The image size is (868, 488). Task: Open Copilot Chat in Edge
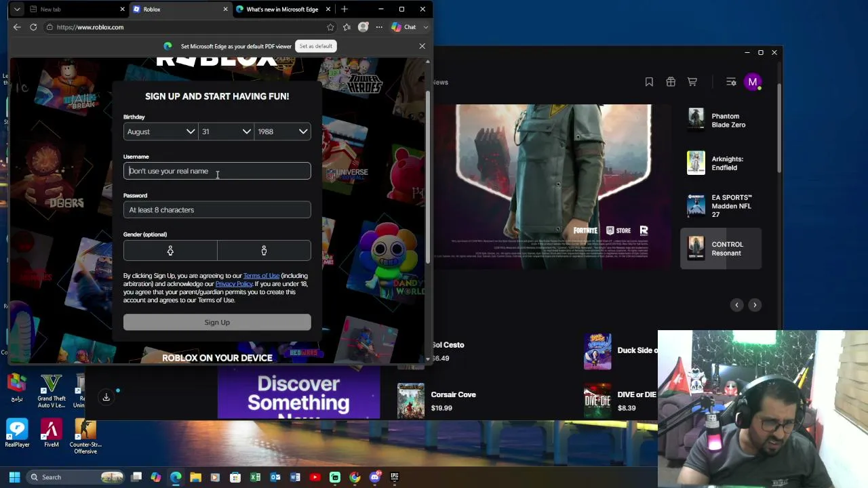point(404,27)
